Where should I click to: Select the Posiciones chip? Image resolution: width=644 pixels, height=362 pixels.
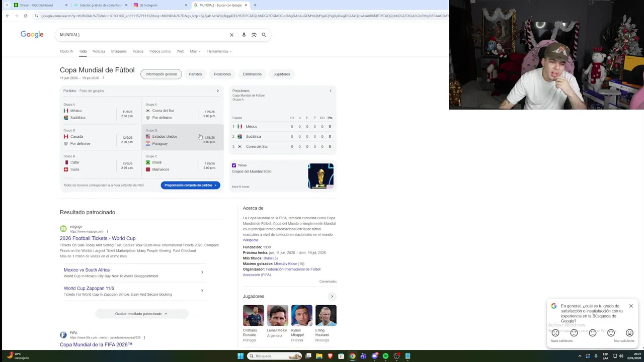click(x=222, y=74)
